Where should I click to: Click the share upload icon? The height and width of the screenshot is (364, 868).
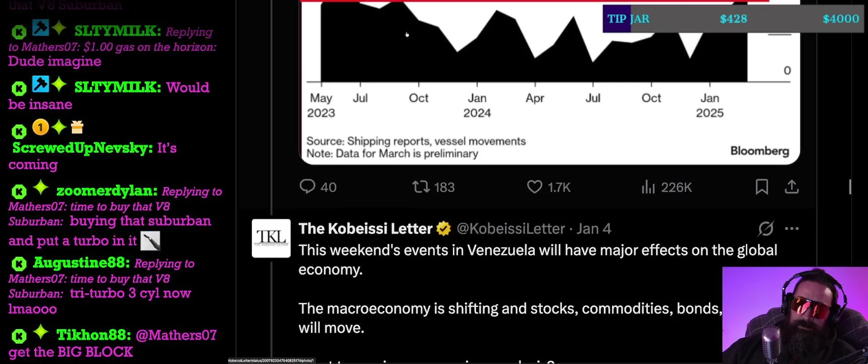(x=792, y=187)
